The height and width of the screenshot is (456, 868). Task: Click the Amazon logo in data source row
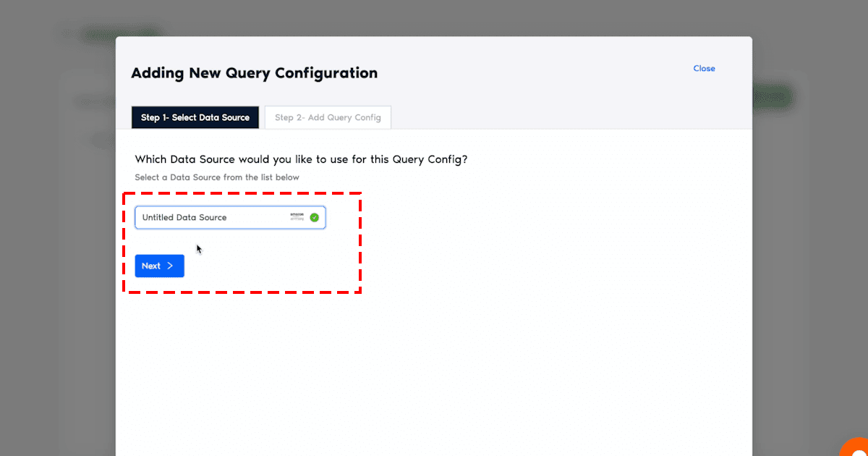[297, 216]
